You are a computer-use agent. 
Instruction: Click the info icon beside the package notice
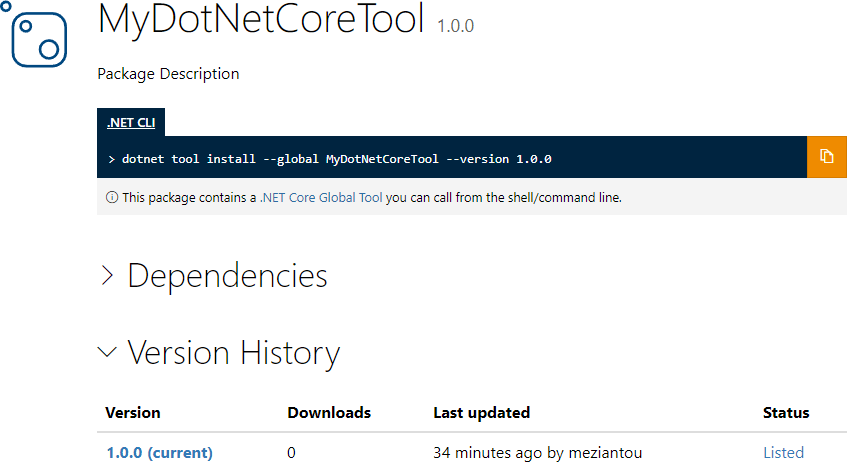(112, 198)
